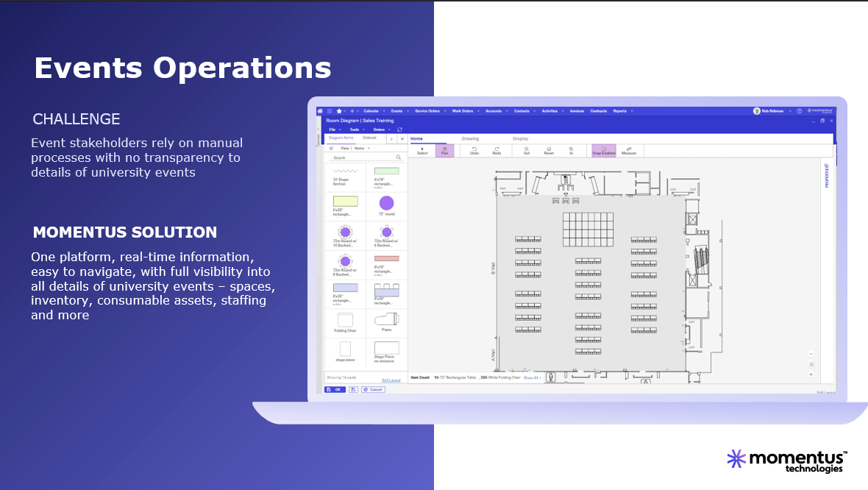
Task: Toggle the Snap Enabled button
Action: click(604, 151)
